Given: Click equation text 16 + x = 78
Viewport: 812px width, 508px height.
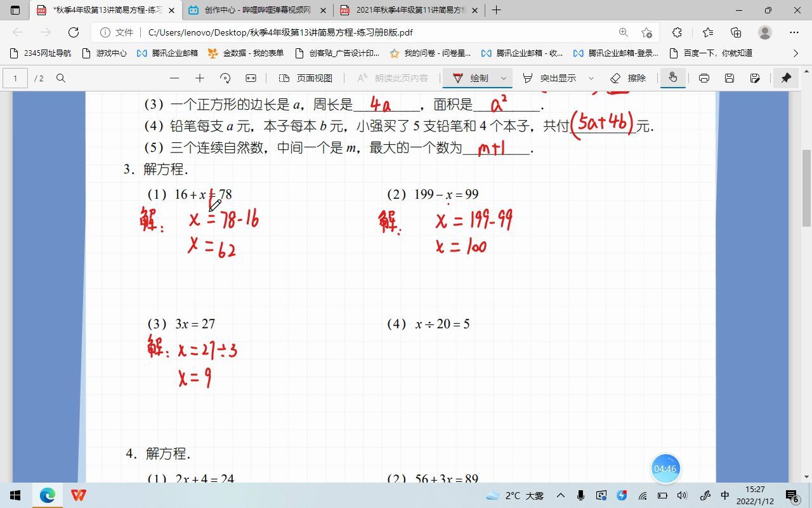Looking at the screenshot, I should tap(203, 194).
